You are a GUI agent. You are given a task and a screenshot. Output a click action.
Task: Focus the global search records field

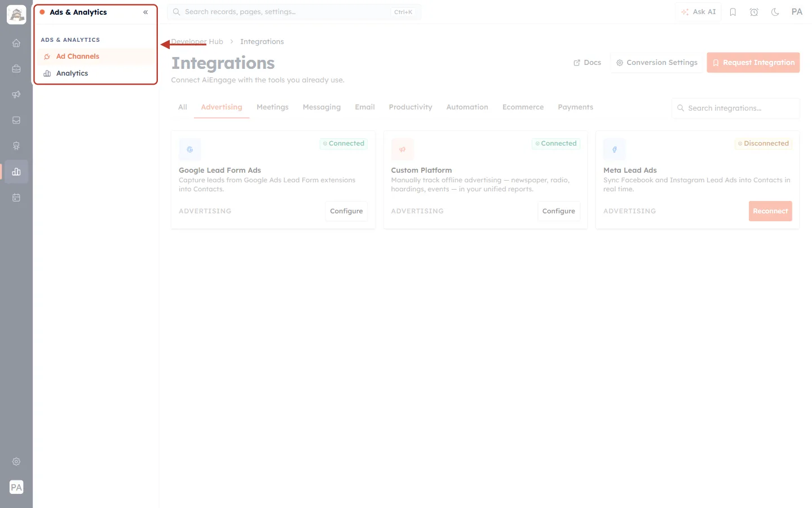point(294,12)
